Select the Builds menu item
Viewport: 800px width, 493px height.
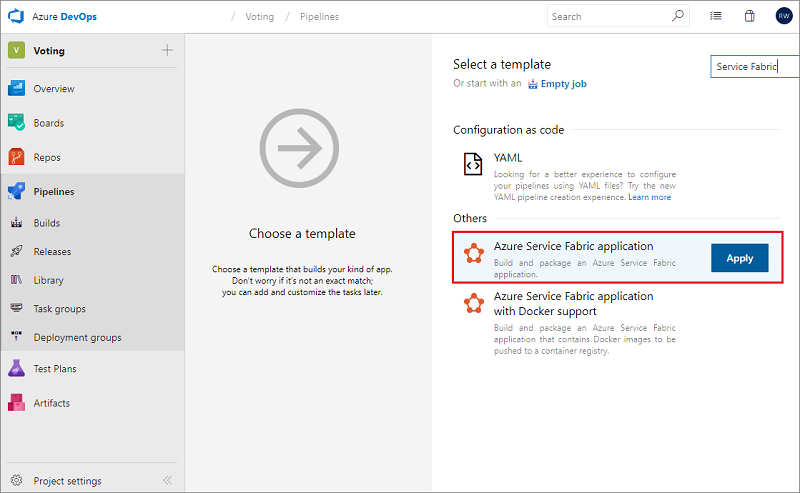46,223
